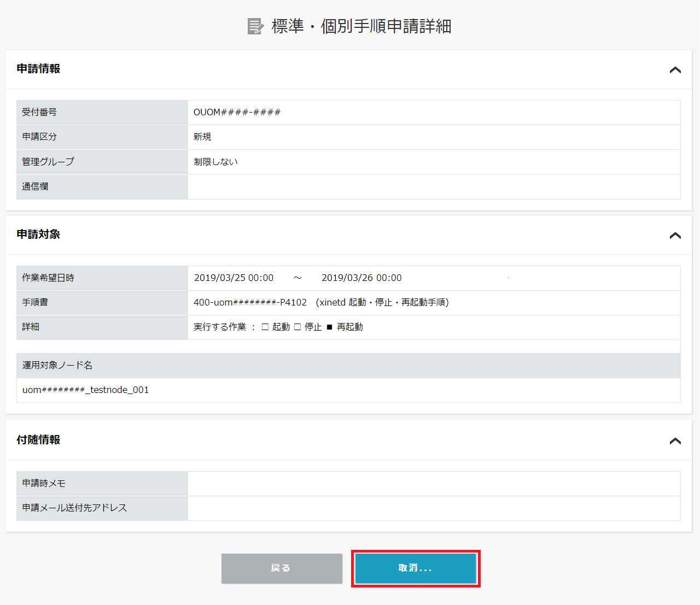
Task: Click the 戻る button
Action: (x=282, y=568)
